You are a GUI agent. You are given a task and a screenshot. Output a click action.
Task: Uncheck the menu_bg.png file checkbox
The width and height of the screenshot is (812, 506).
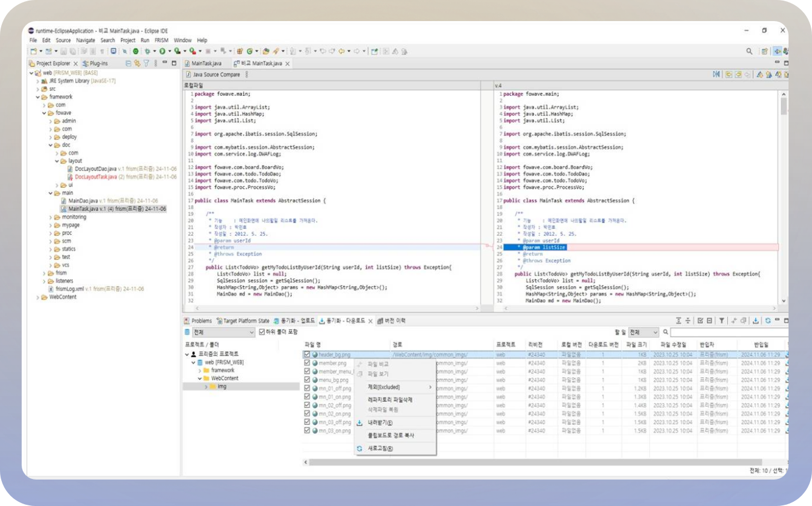307,380
